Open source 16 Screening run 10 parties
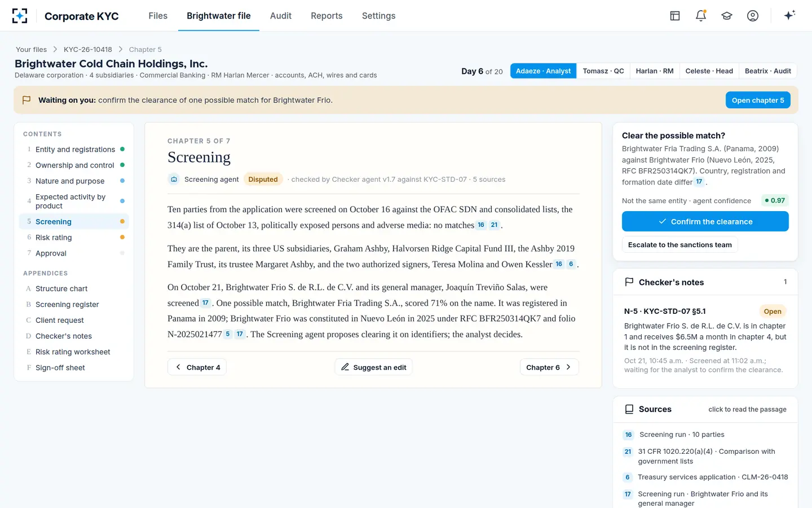812x508 pixels. [x=705, y=435]
